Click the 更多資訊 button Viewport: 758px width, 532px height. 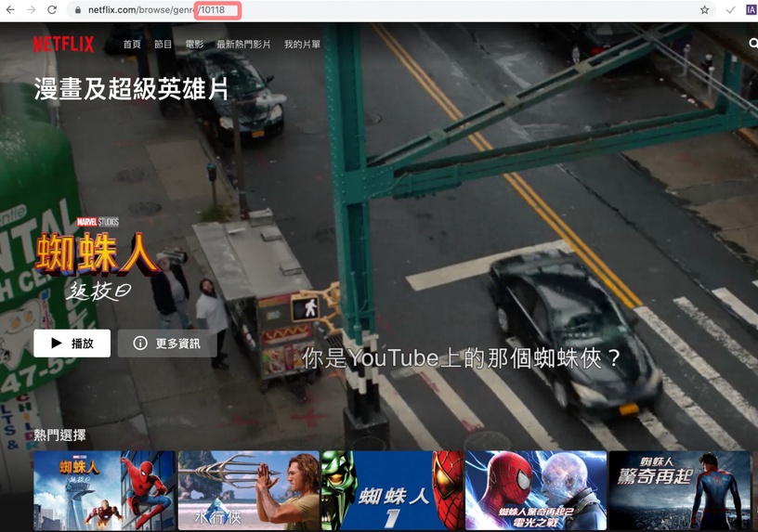pyautogui.click(x=167, y=344)
